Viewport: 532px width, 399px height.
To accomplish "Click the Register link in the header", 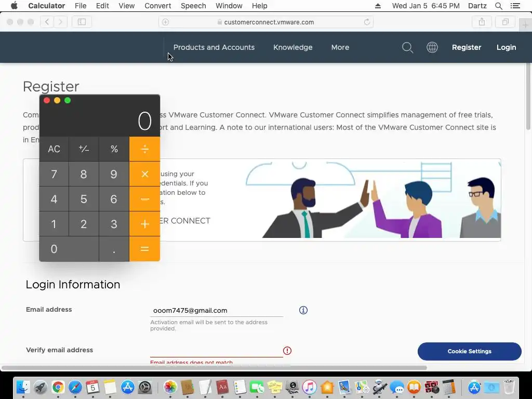I will [x=467, y=47].
